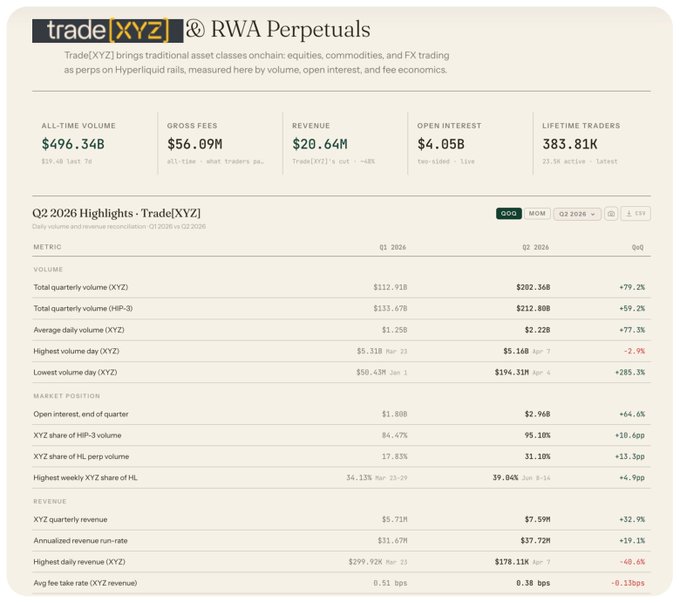680x603 pixels.
Task: Click the 31.10% HL perp share cell
Action: click(x=537, y=456)
